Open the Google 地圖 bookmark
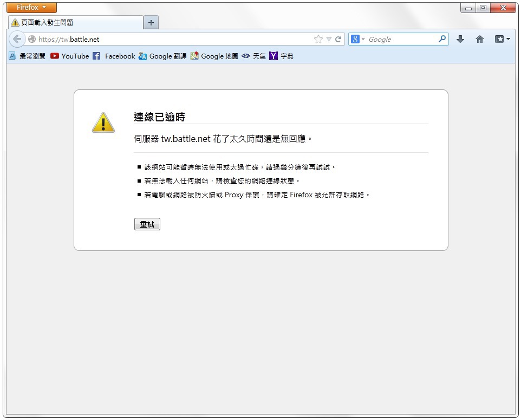The image size is (521, 420). 214,56
